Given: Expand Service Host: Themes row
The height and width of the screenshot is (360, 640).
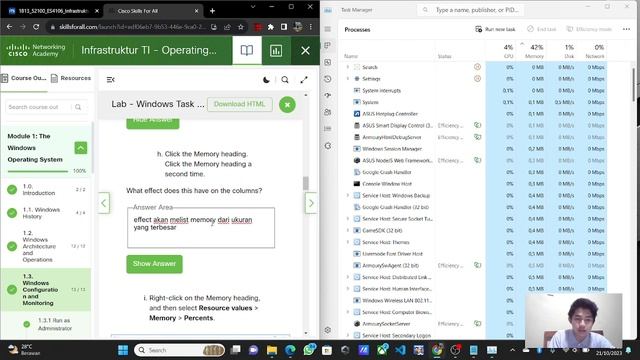Looking at the screenshot, I should pos(348,242).
